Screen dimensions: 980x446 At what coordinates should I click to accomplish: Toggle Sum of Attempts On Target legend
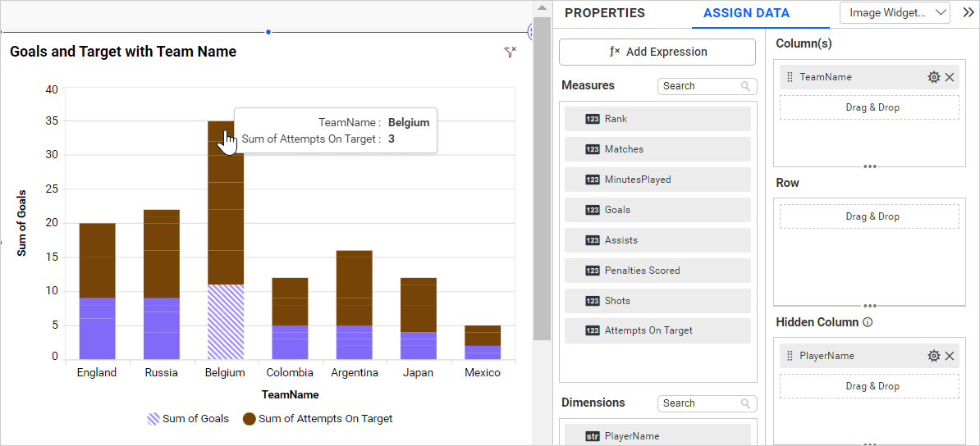tap(318, 419)
